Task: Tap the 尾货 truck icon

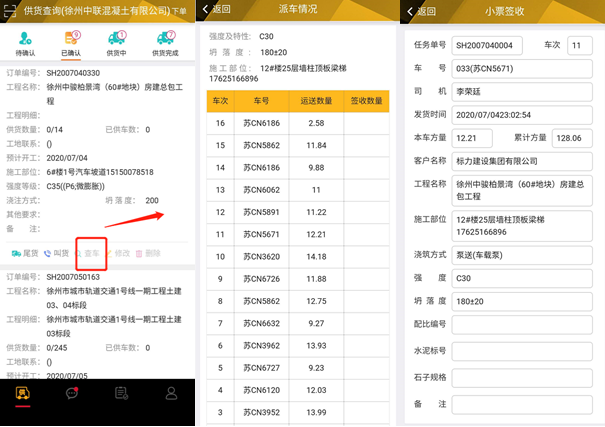Action: click(16, 253)
